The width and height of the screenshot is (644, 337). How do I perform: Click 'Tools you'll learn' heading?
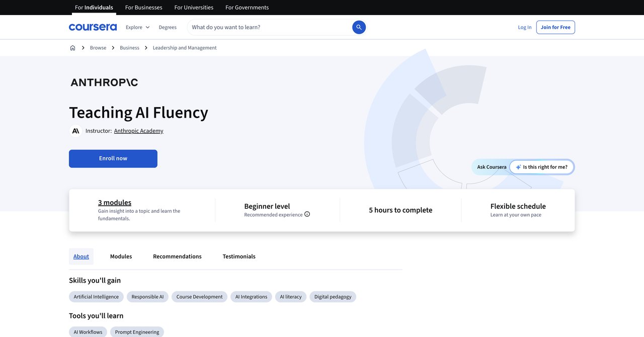pos(96,316)
